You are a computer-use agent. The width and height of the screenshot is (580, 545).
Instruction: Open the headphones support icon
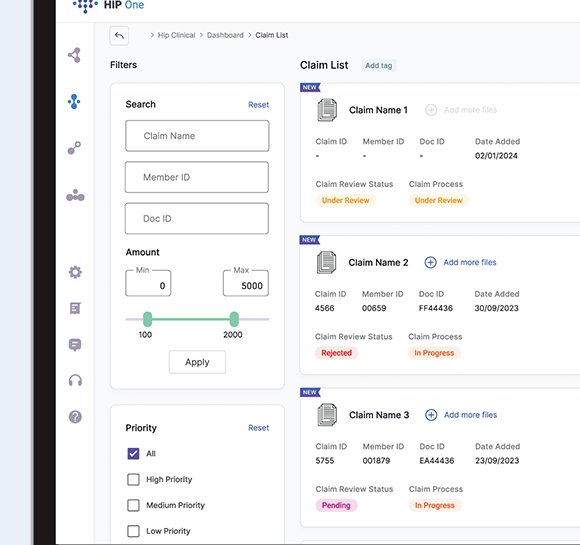pos(75,380)
